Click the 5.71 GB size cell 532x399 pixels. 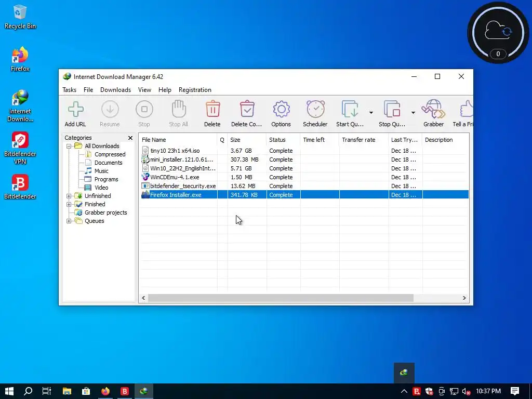click(x=241, y=168)
